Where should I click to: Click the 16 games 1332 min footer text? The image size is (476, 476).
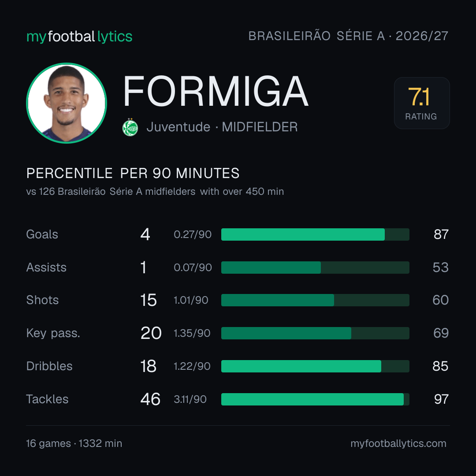pos(74,443)
